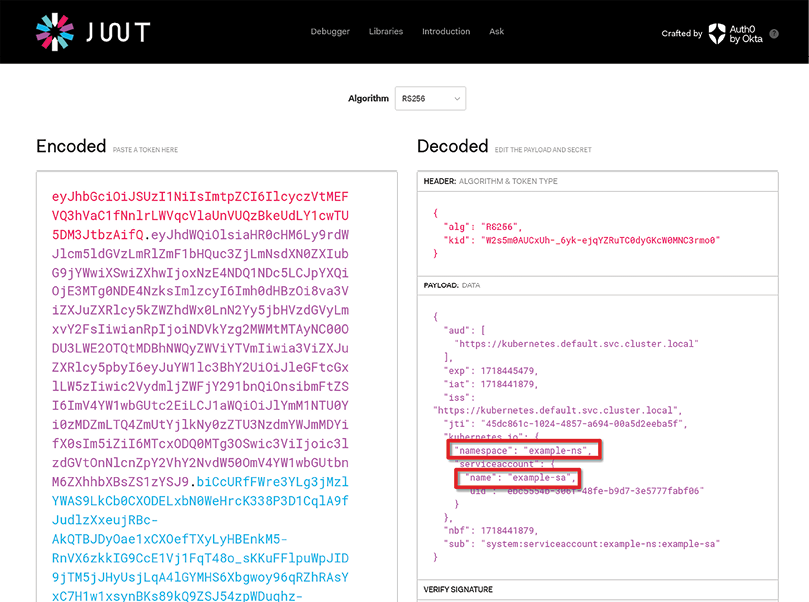Click the 'Auth0 by Okta' text link

pyautogui.click(x=747, y=33)
